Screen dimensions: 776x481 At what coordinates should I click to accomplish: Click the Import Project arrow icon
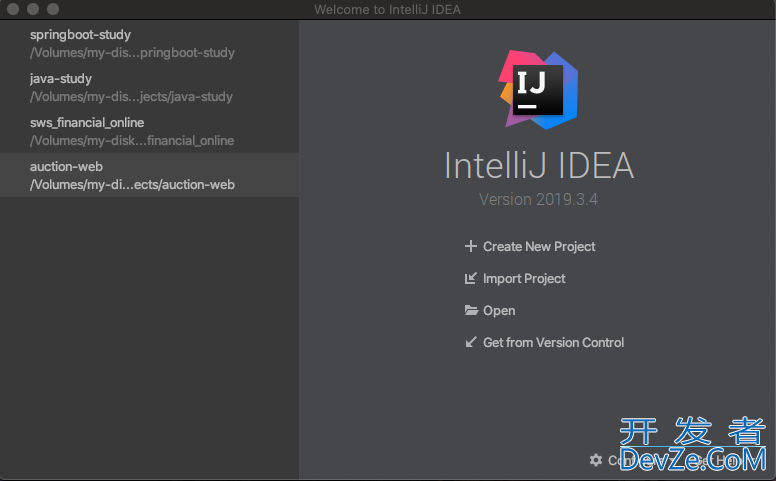click(x=471, y=279)
